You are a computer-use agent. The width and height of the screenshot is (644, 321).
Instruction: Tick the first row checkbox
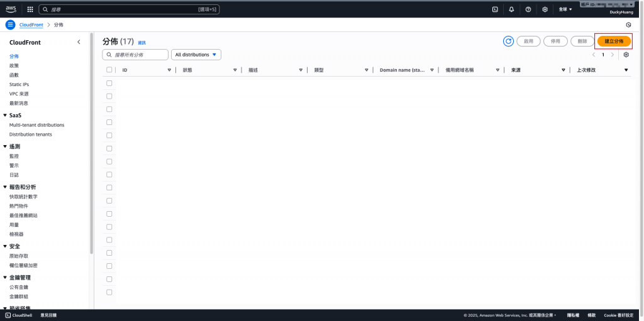[109, 83]
